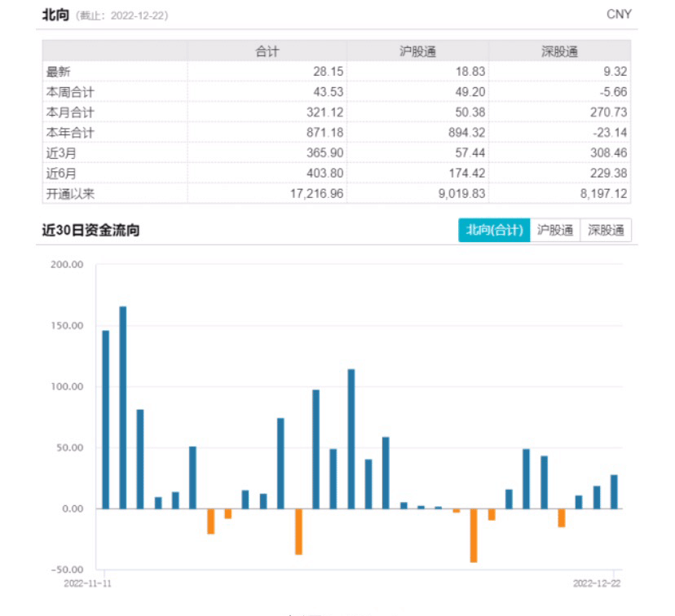Click the tallest blue bar in chart

123,407
